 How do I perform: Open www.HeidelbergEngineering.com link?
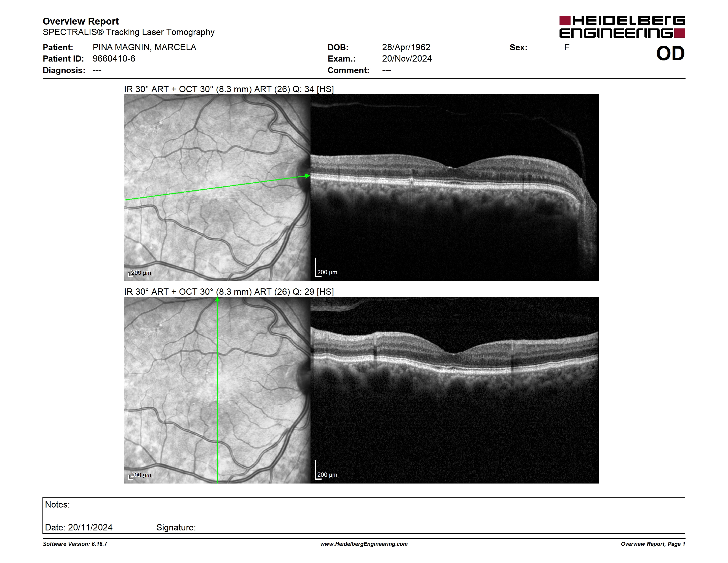click(364, 544)
